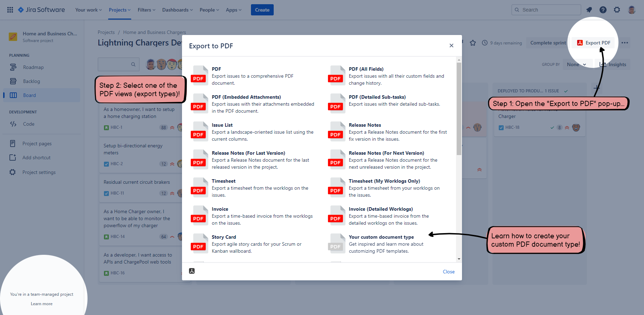
Task: Open issue HBC-16 card key
Action: (x=118, y=273)
